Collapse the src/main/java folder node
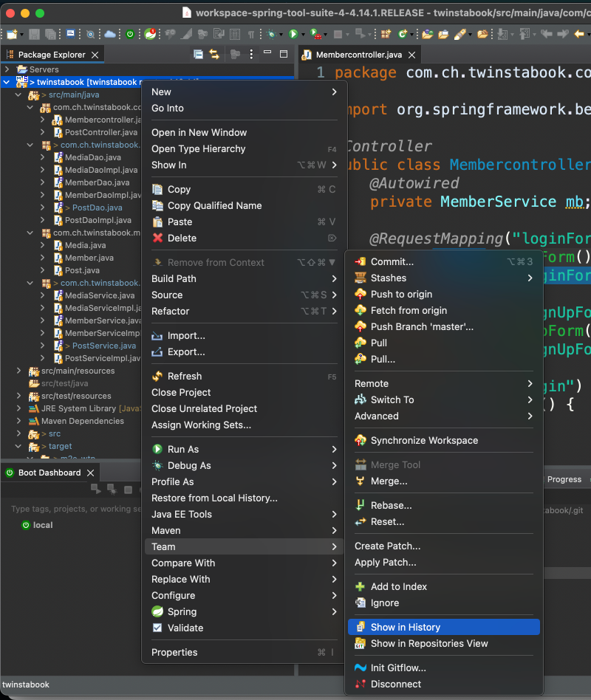 coord(18,95)
